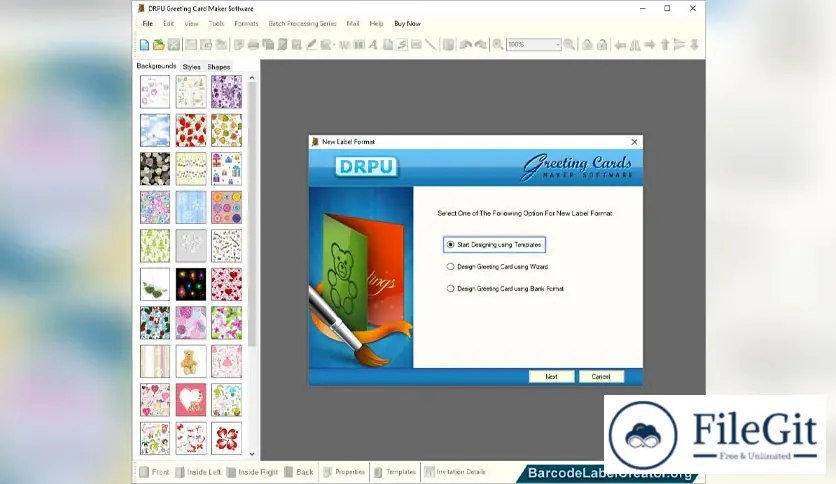Click the gray X close-document toolbar icon
This screenshot has height=484, width=836.
point(174,45)
